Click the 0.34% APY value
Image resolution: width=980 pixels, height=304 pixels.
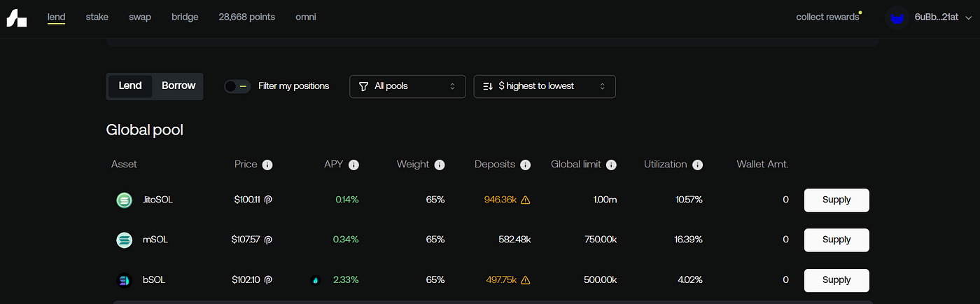point(346,240)
